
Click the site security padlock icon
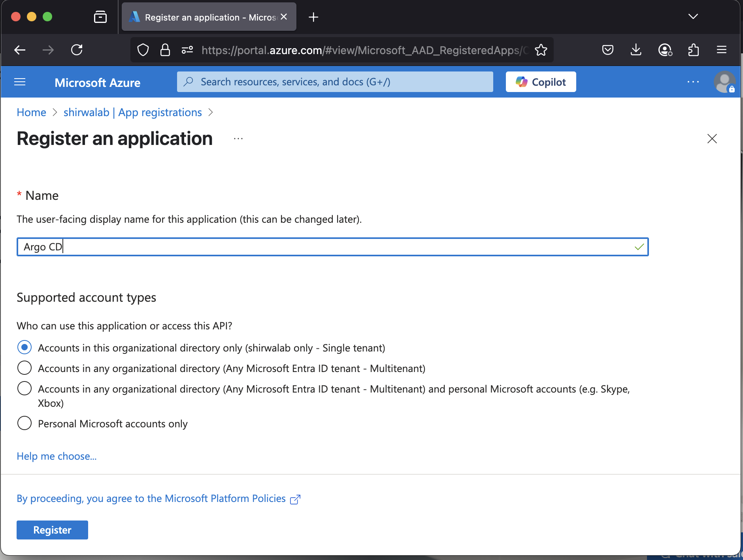(165, 50)
